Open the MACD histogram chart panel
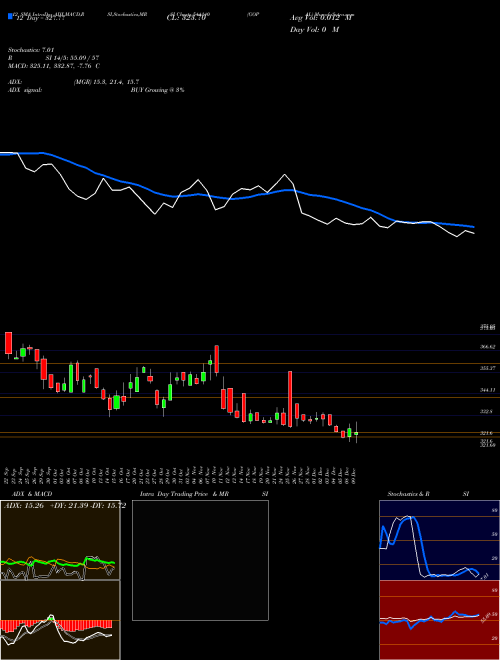This screenshot has height=660, width=500. (x=60, y=620)
